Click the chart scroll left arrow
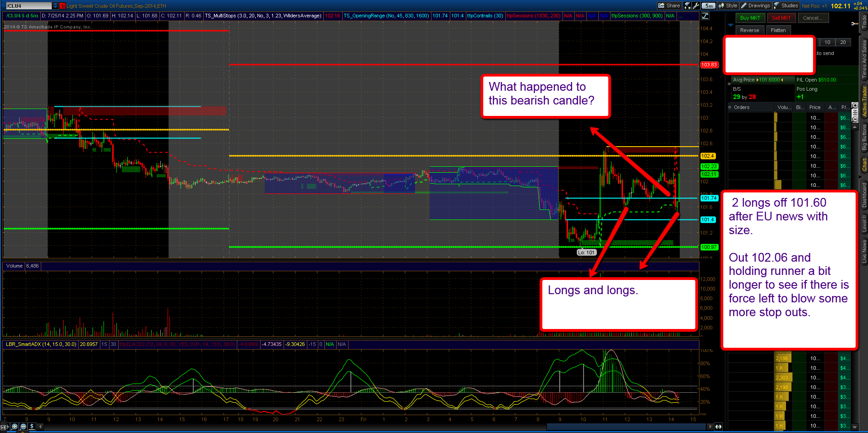 coord(41,427)
